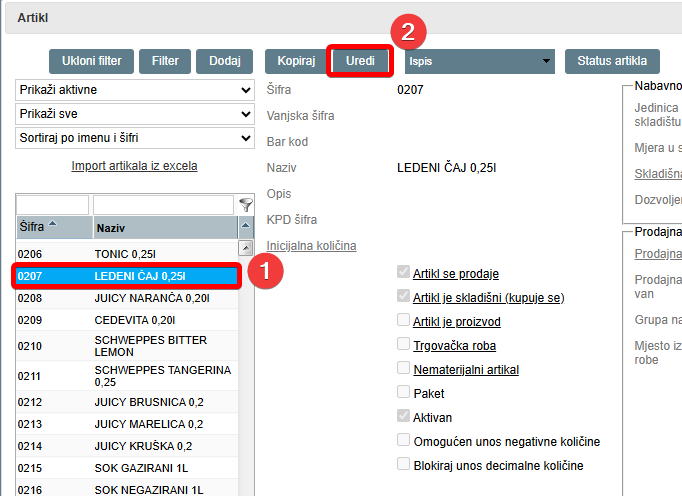This screenshot has width=682, height=496.
Task: Open the Prikaži aktivne dropdown
Action: pyautogui.click(x=135, y=90)
